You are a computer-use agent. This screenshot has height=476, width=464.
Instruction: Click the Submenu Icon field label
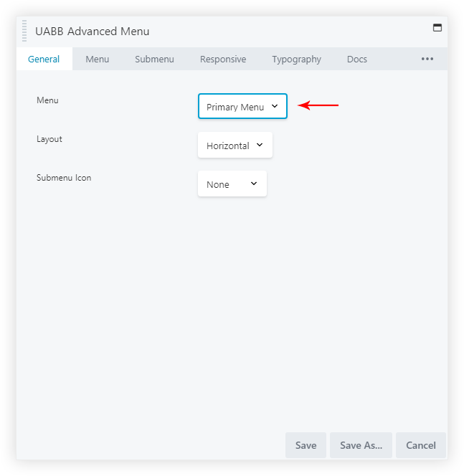click(64, 178)
